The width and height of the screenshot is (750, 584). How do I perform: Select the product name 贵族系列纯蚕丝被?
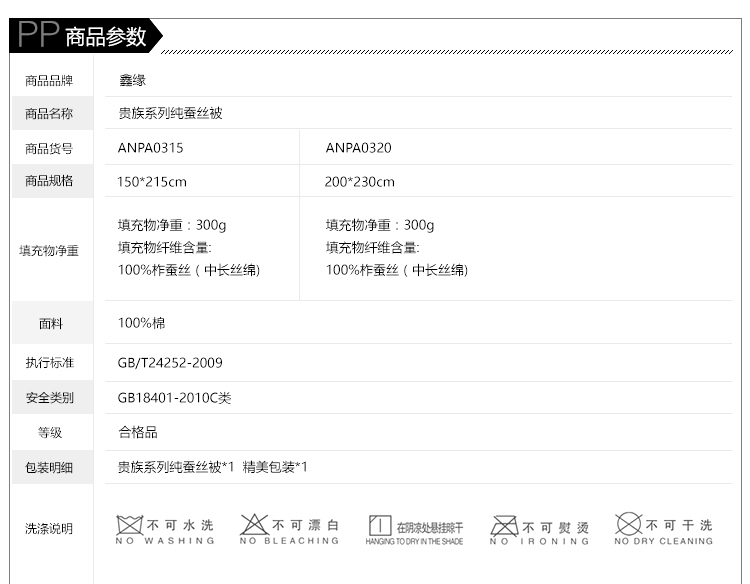point(170,113)
